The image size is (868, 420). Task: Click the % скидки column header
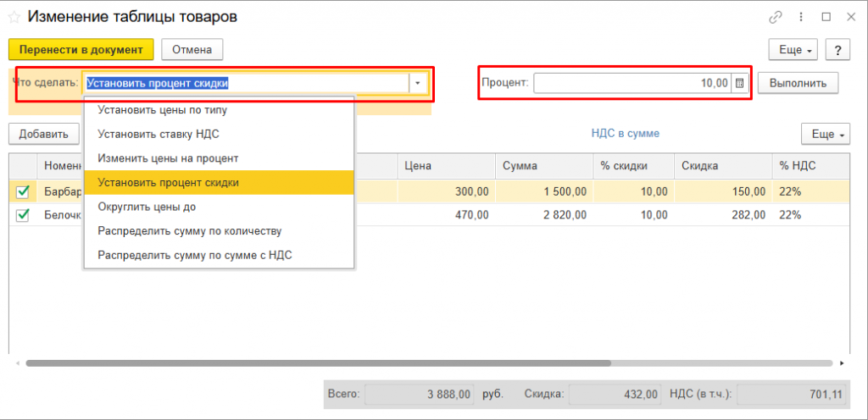(633, 166)
